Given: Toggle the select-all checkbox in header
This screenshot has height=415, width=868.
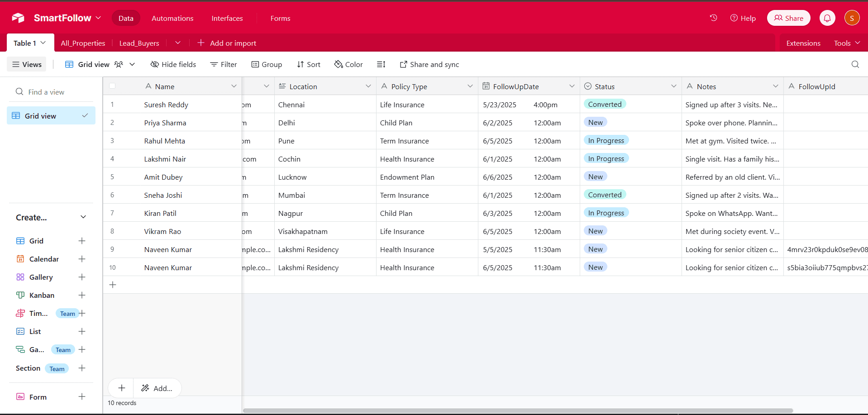Looking at the screenshot, I should [x=112, y=86].
